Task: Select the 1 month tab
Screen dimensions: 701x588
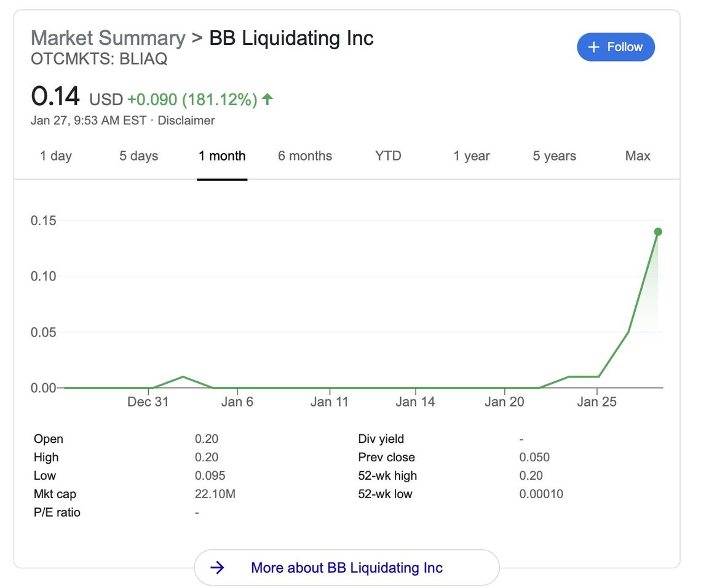Action: (x=222, y=156)
